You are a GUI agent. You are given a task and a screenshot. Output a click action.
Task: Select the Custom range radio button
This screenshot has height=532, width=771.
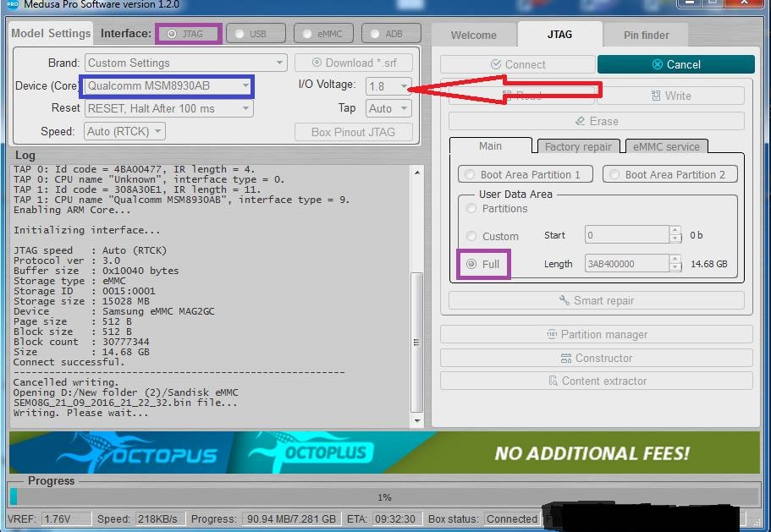click(493, 236)
